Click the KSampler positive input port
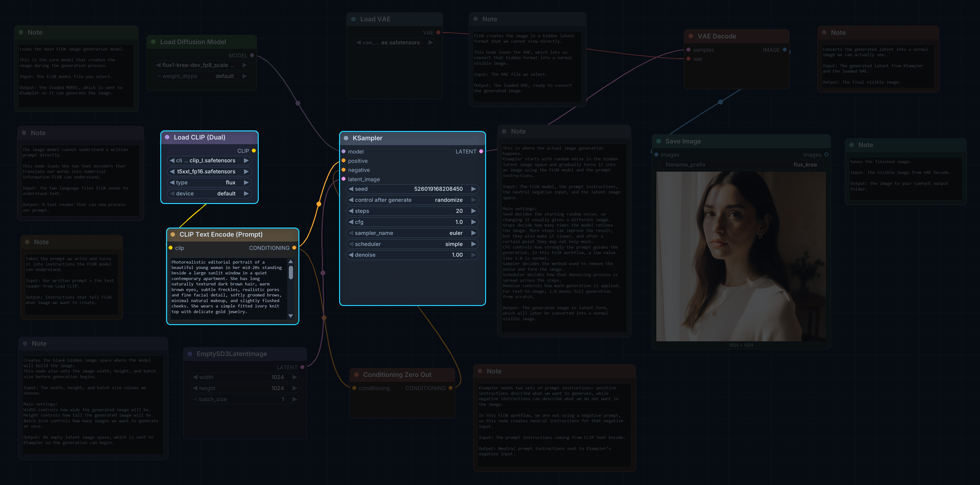The height and width of the screenshot is (485, 980). (343, 161)
